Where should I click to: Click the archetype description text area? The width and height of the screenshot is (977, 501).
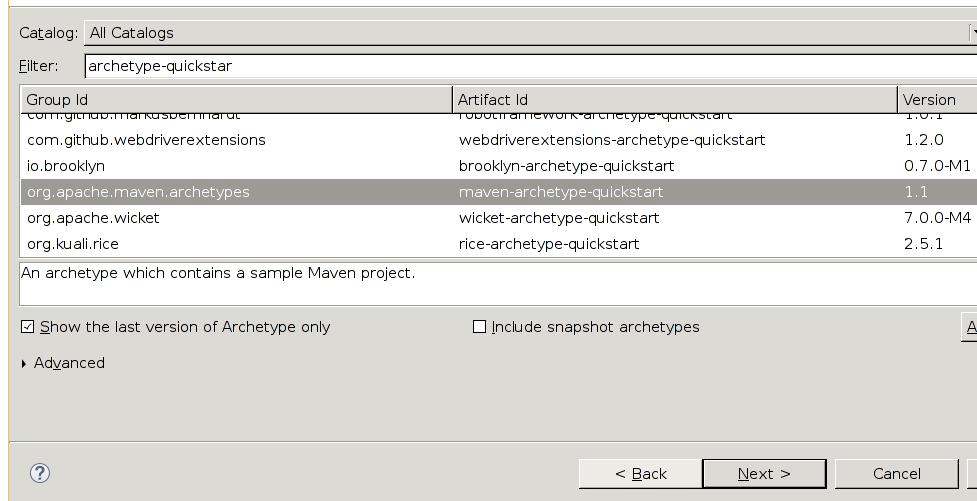click(498, 284)
